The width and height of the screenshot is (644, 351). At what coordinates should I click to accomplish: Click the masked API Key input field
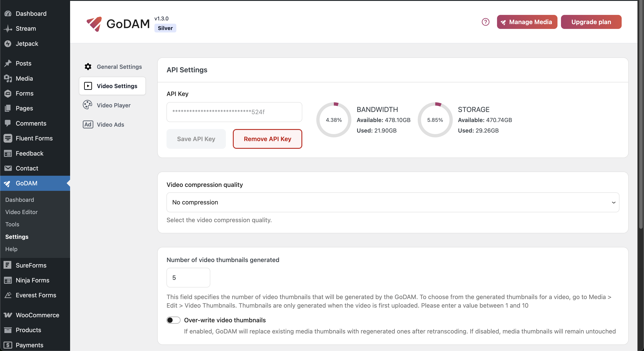(x=234, y=112)
